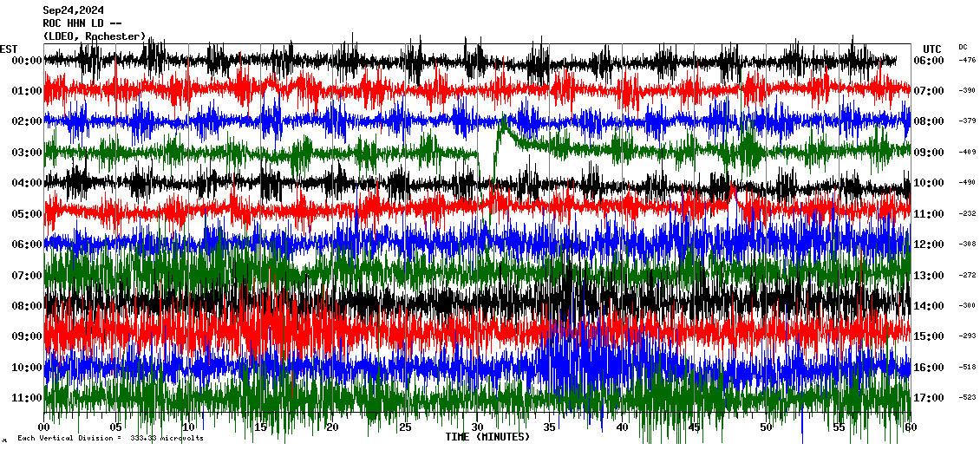Viewport: 980px width, 450px height.
Task: Click the TIME (MINUTES) axis title
Action: pos(487,437)
